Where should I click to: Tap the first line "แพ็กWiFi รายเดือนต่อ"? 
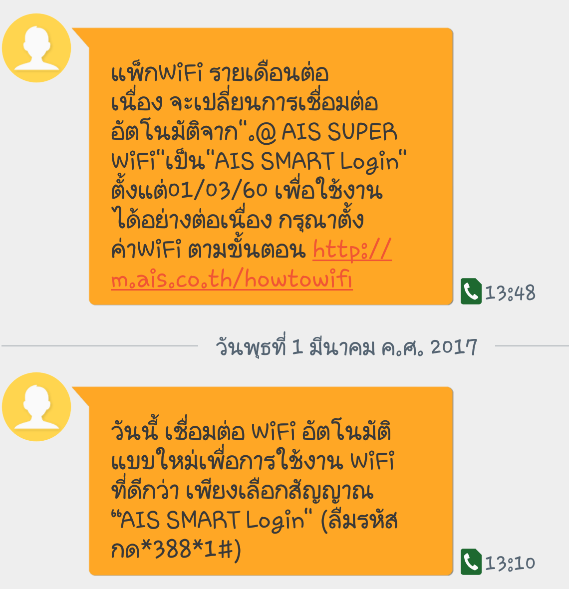pos(220,72)
